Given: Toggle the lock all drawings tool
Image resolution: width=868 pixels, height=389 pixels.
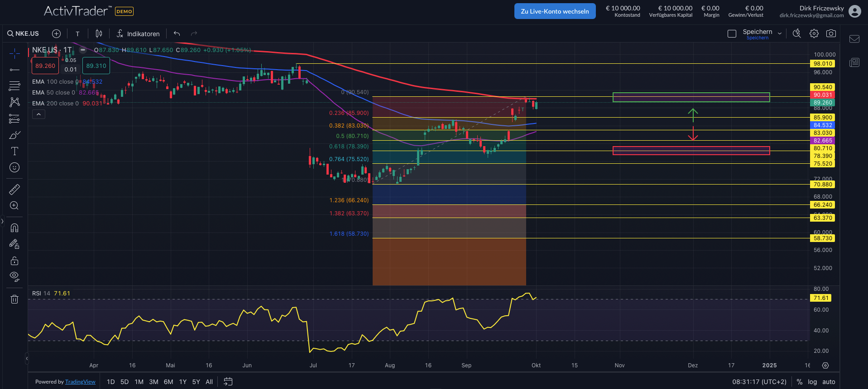Looking at the screenshot, I should (x=14, y=261).
